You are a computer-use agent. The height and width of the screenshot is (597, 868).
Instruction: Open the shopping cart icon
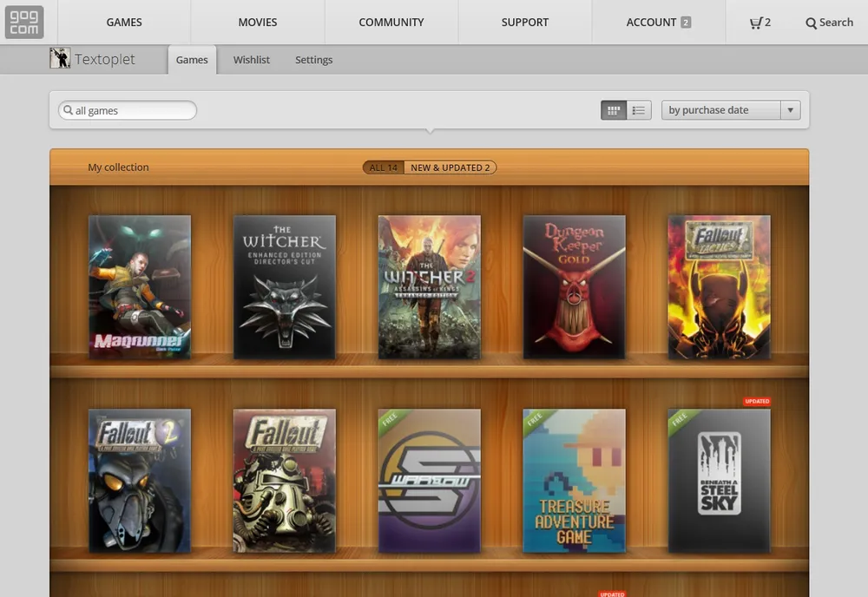point(755,23)
